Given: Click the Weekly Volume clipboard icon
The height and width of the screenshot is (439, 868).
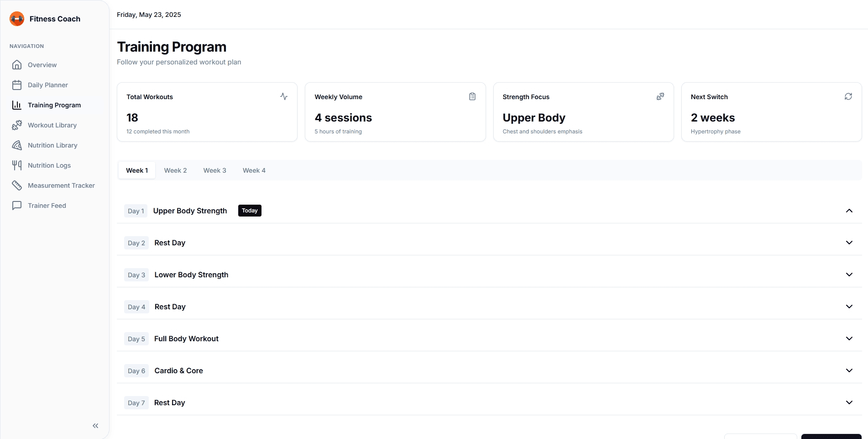Looking at the screenshot, I should coord(472,96).
